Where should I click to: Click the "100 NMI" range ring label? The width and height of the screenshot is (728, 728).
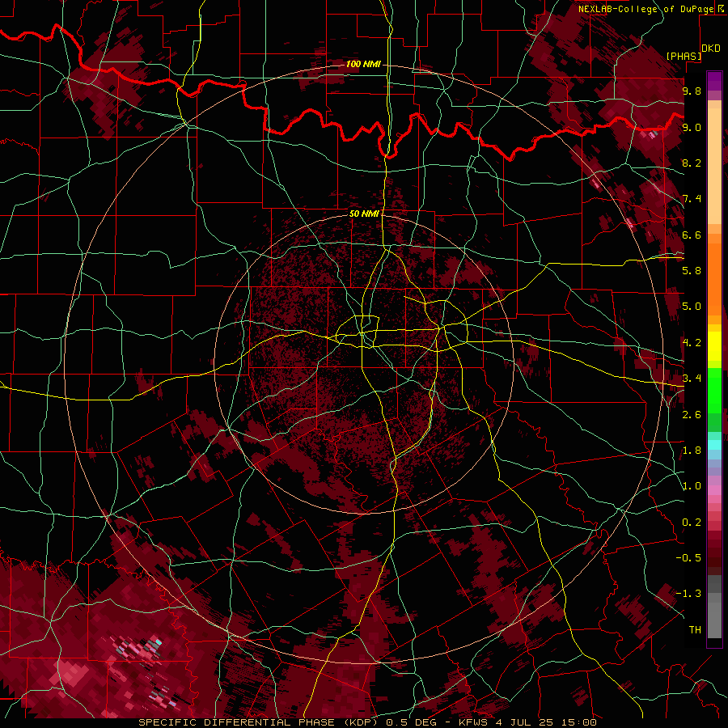[363, 64]
